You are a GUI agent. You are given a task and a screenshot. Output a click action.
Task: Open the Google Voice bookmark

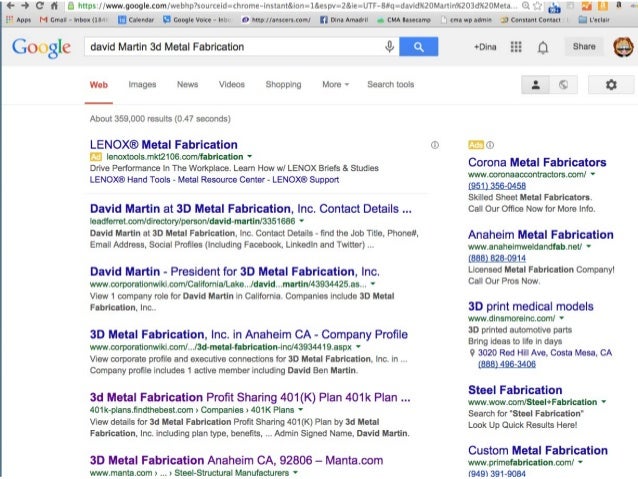click(x=197, y=20)
